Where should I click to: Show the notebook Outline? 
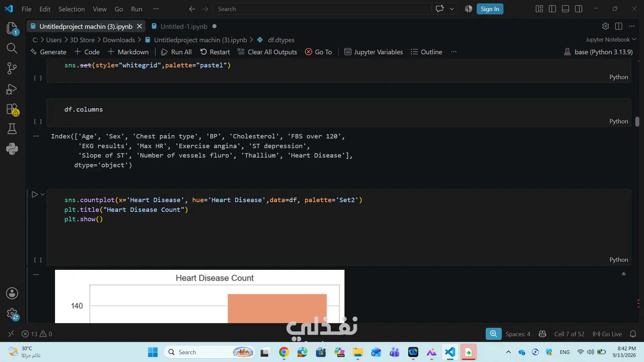click(x=426, y=52)
